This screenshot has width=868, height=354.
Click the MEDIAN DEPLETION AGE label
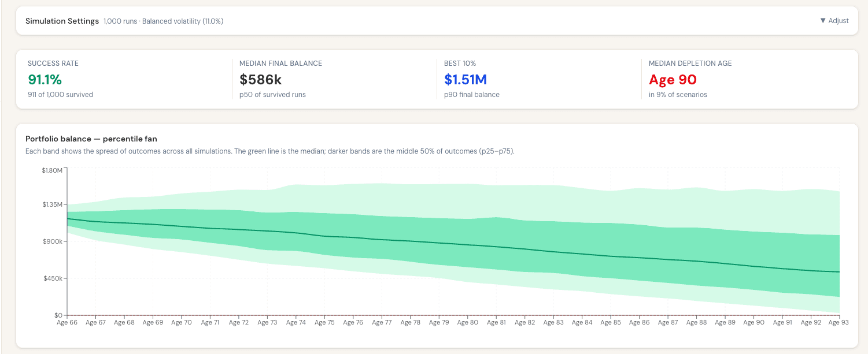point(690,64)
